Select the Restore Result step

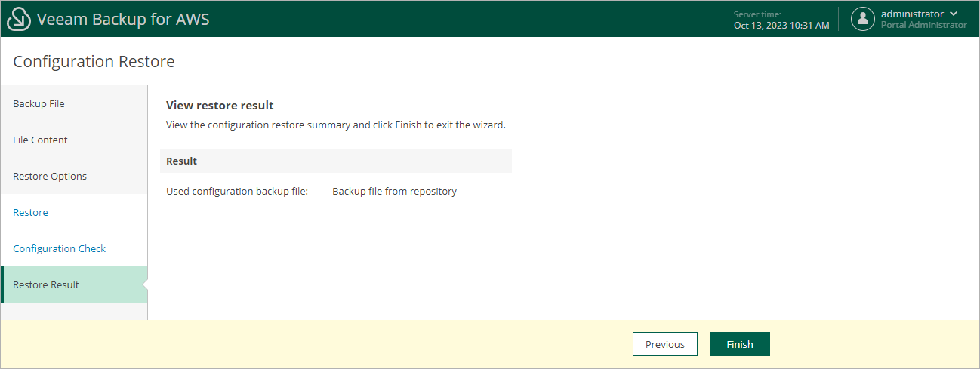[x=46, y=284]
